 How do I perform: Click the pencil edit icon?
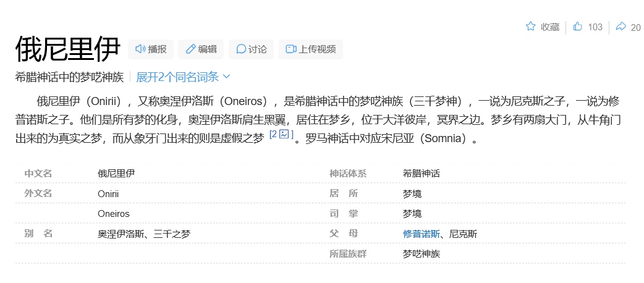190,49
